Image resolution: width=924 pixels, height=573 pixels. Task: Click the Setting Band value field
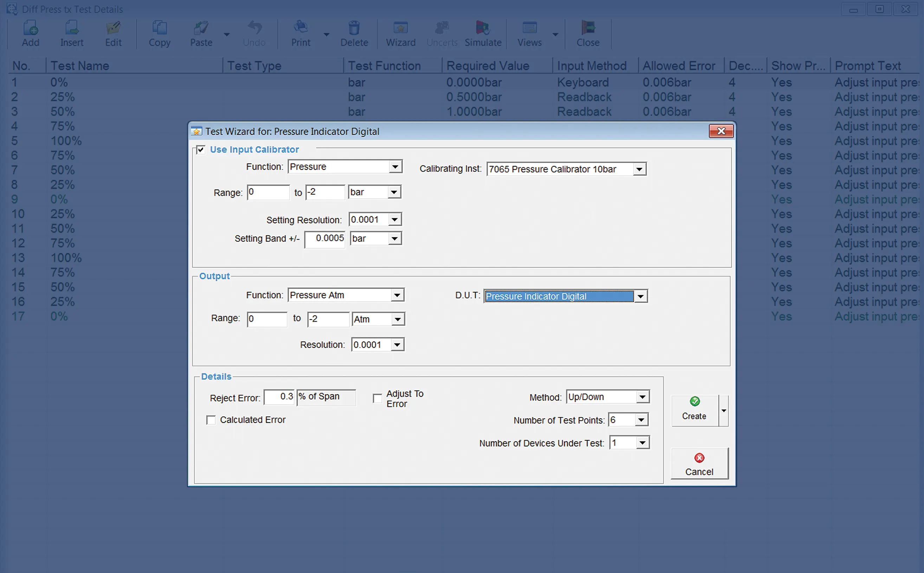325,238
